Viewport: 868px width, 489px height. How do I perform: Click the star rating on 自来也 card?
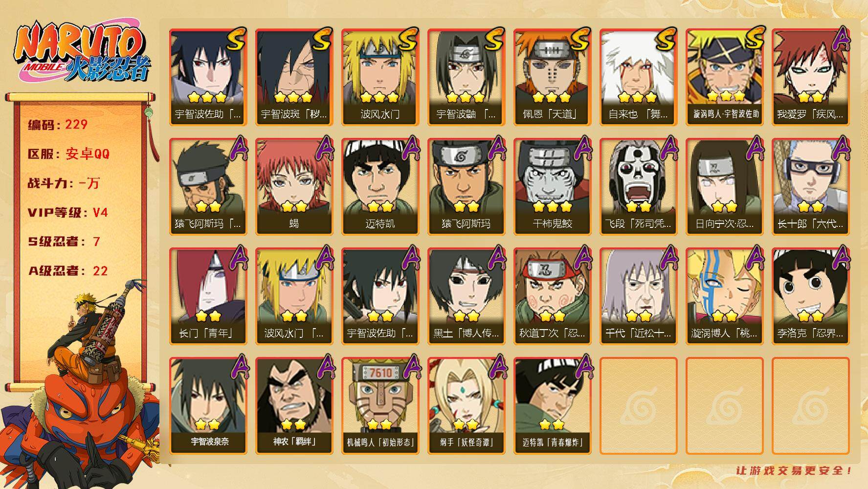pyautogui.click(x=638, y=97)
